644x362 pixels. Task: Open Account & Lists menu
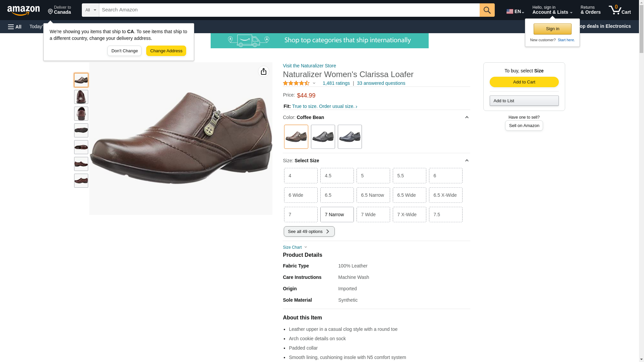(x=552, y=10)
